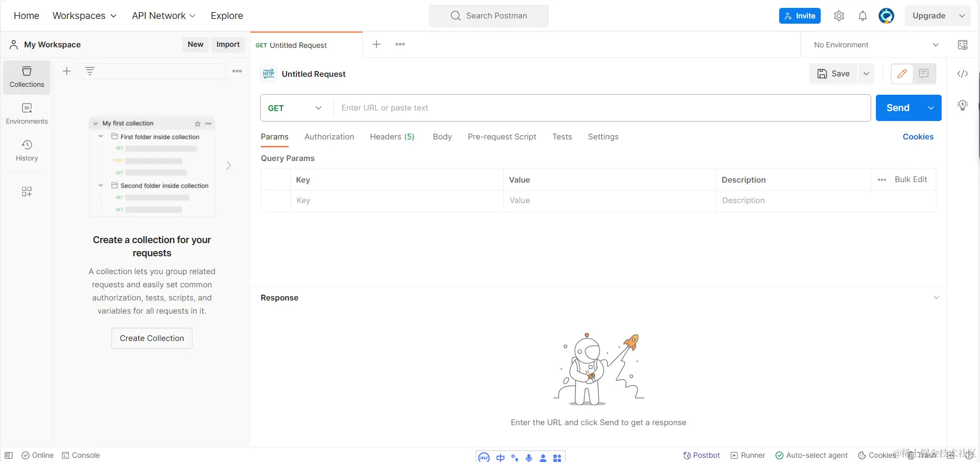Open the Tests tab

point(562,137)
